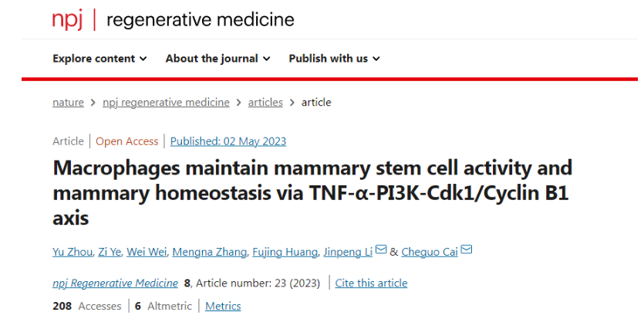View author Zi Ye's details
The height and width of the screenshot is (329, 644).
[x=110, y=252]
